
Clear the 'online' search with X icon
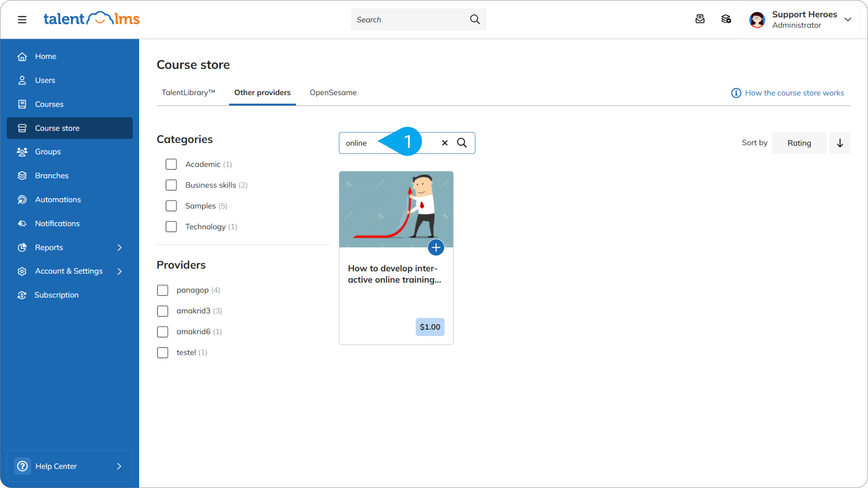(x=445, y=143)
